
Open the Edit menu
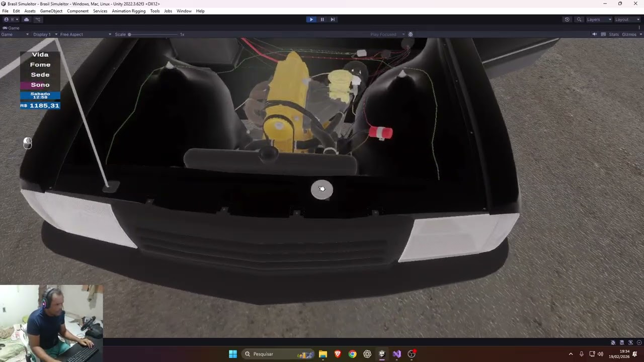point(17,11)
